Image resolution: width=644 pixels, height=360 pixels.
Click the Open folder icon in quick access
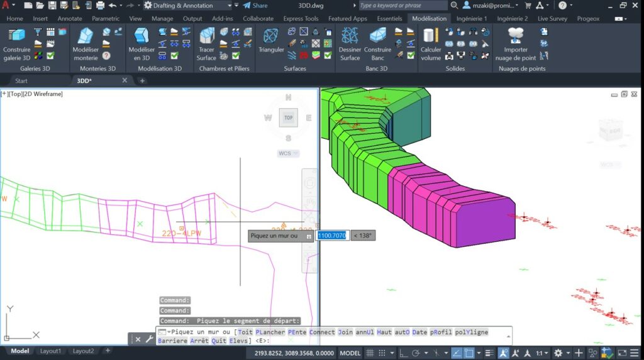click(x=40, y=5)
